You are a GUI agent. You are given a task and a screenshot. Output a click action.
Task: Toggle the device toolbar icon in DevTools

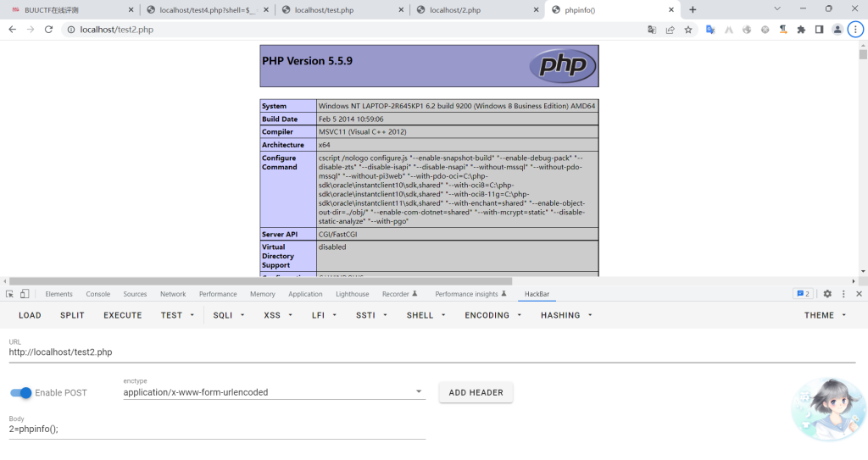click(x=25, y=294)
